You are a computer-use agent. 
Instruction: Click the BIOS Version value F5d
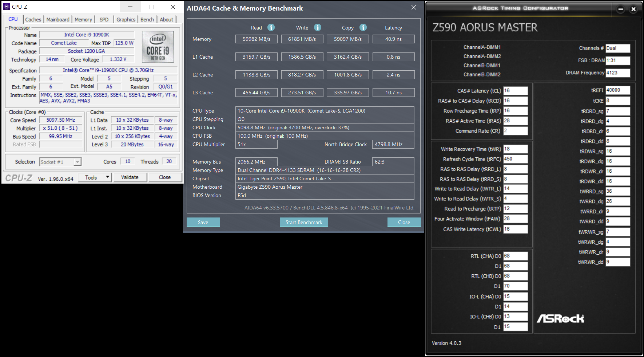(x=325, y=195)
